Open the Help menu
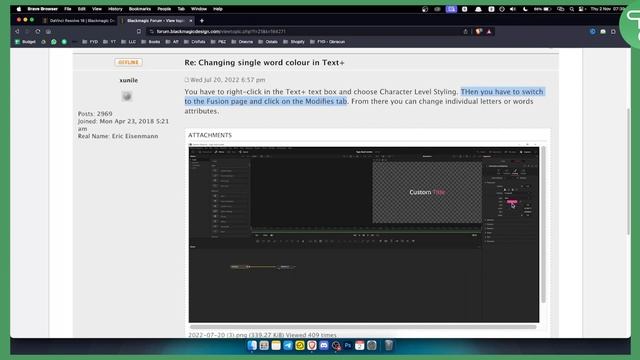The width and height of the screenshot is (640, 360). point(218,9)
